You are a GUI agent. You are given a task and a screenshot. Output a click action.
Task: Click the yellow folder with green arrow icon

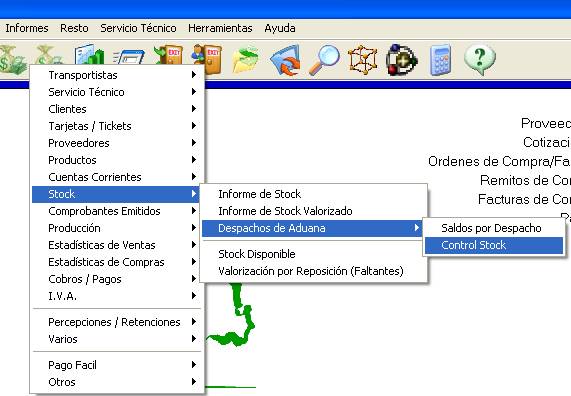[246, 59]
